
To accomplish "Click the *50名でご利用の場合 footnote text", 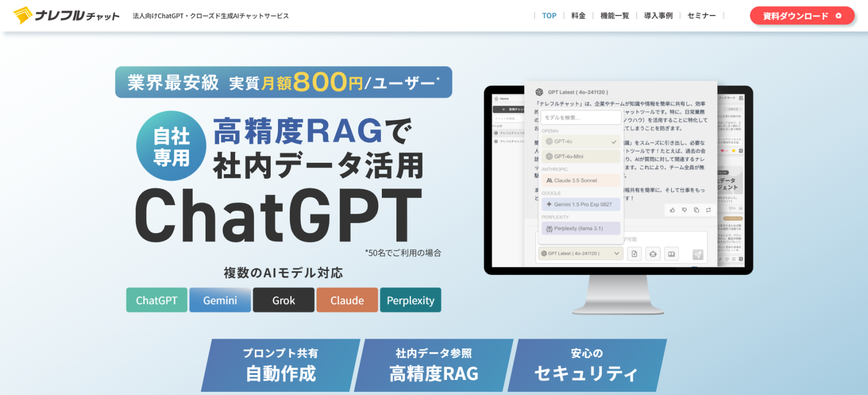I will 403,253.
